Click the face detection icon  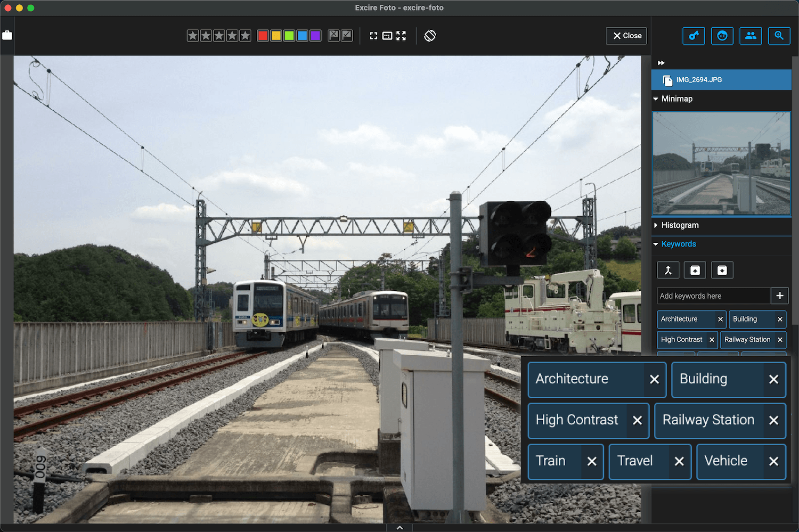click(x=722, y=36)
